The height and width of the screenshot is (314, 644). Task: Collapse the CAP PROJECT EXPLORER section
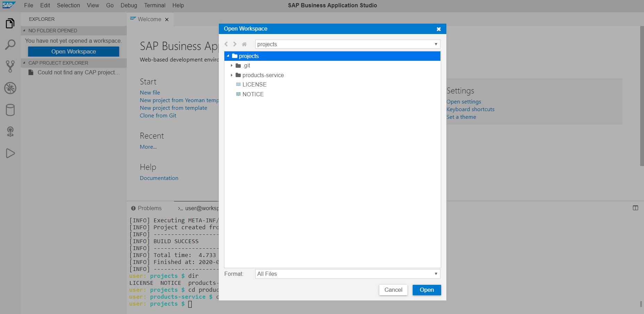point(24,63)
